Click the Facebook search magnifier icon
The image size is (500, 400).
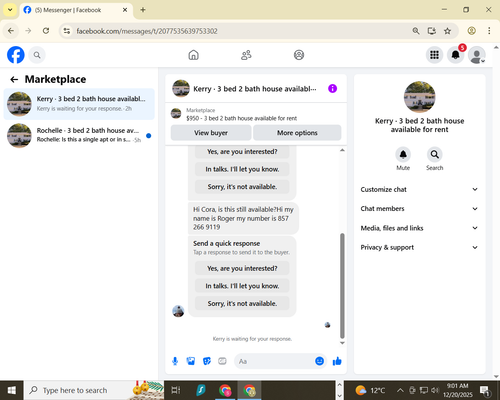click(x=37, y=55)
